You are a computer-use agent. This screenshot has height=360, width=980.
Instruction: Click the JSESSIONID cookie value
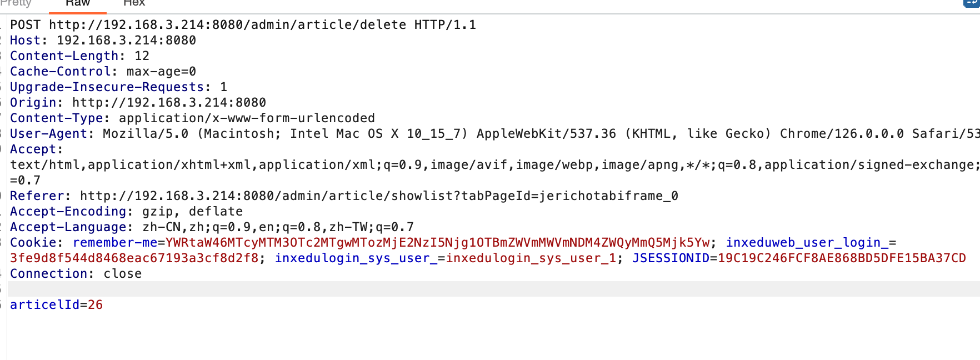pos(842,258)
